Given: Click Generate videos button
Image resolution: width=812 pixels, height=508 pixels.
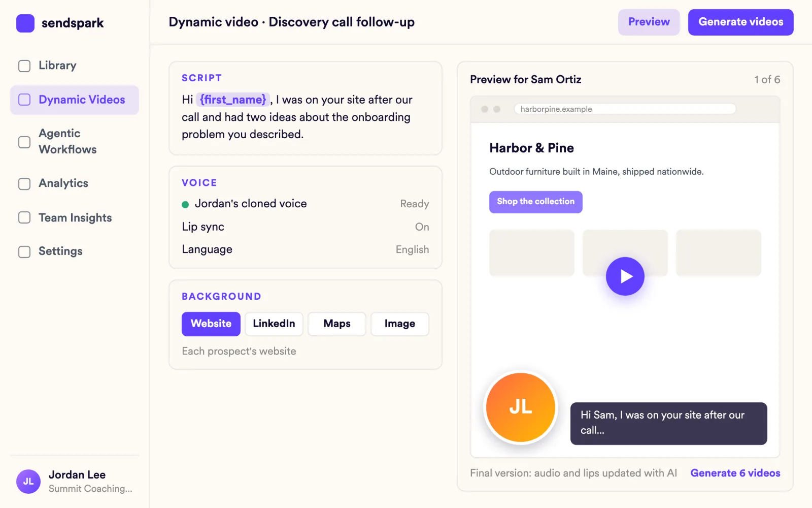Looking at the screenshot, I should [x=740, y=22].
